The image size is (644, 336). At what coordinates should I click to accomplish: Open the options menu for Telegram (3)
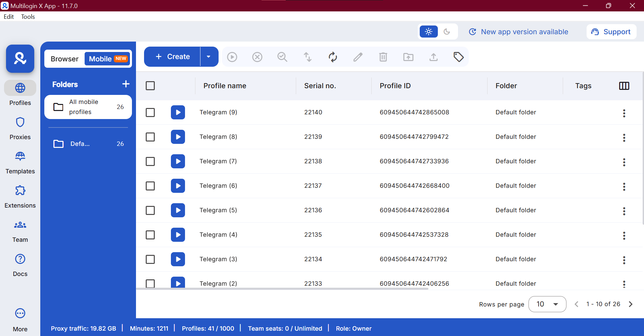click(624, 260)
